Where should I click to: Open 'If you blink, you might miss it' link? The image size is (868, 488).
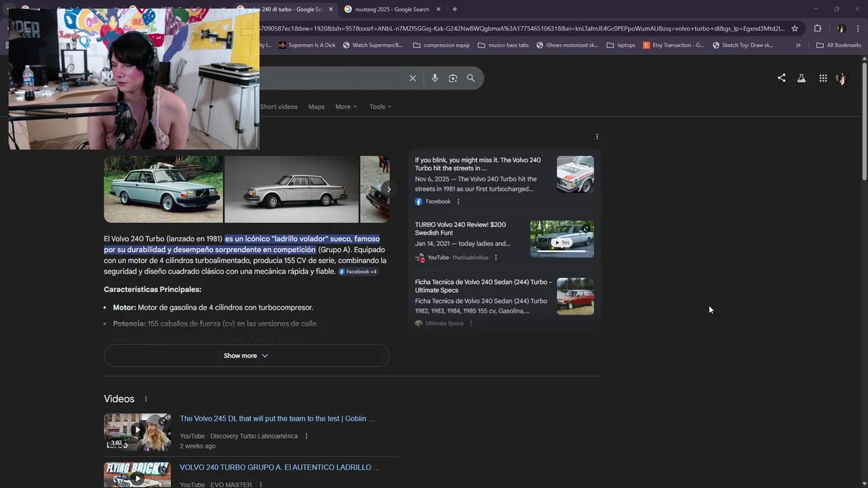[478, 164]
